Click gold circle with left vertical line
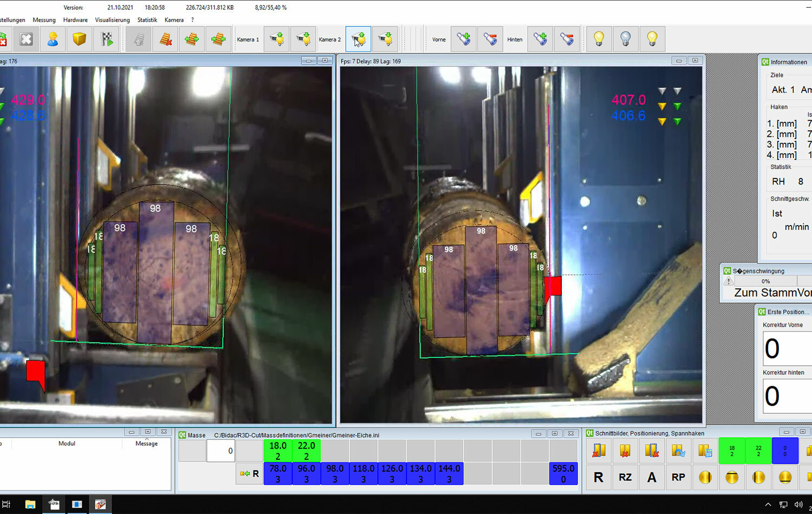This screenshot has width=812, height=514. [x=758, y=477]
